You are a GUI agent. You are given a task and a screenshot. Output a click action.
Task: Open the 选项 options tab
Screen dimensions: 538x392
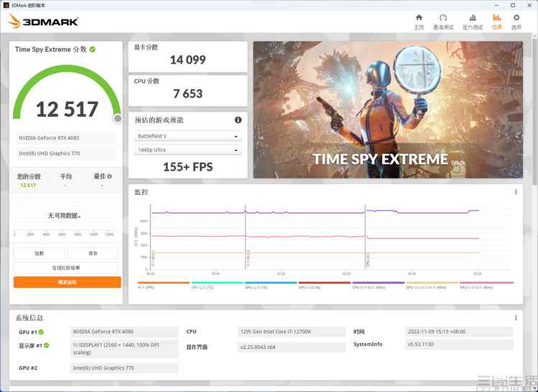tap(516, 22)
